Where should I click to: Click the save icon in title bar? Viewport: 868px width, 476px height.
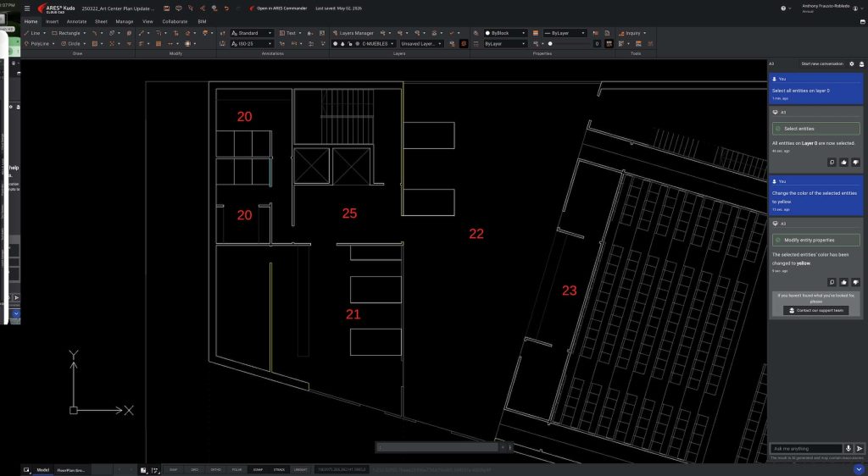tap(166, 8)
